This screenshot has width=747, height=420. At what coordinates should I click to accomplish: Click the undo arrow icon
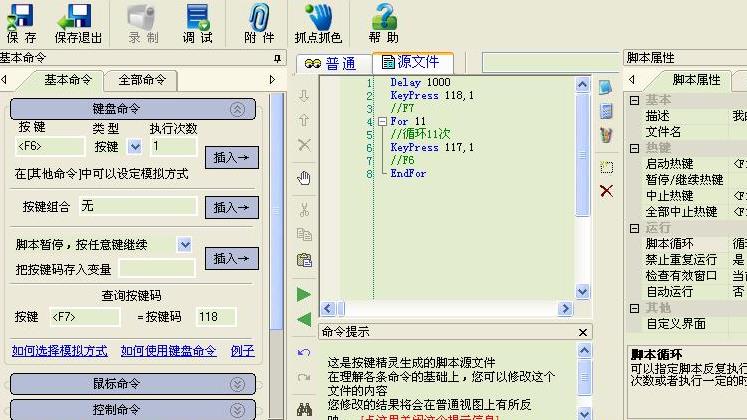pyautogui.click(x=303, y=353)
